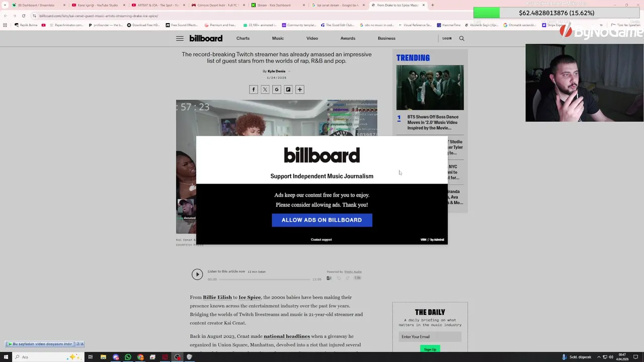Open the Windows Start button
The width and height of the screenshot is (644, 362).
point(6,357)
